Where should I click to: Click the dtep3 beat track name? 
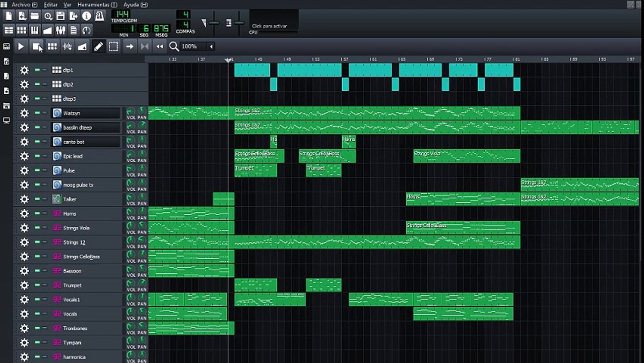(70, 99)
